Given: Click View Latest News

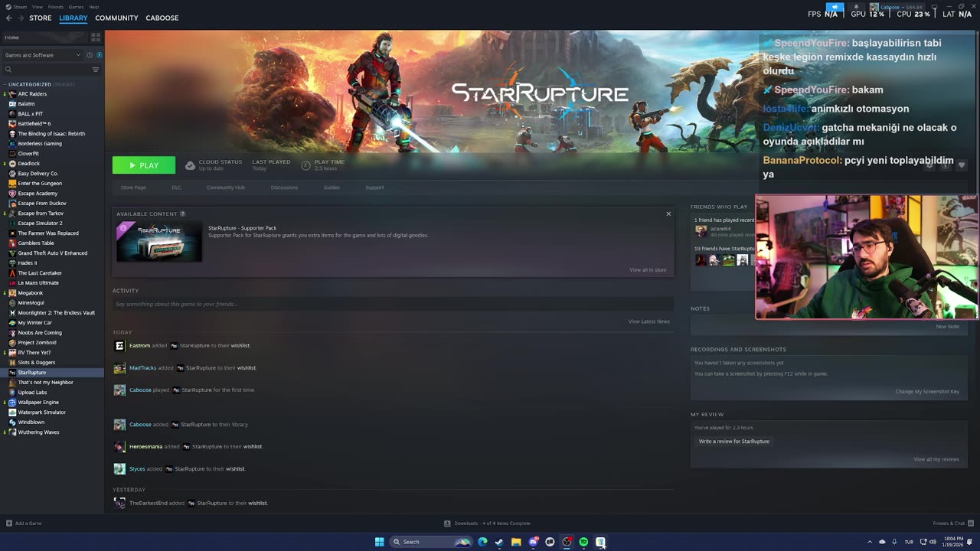Looking at the screenshot, I should tap(649, 321).
